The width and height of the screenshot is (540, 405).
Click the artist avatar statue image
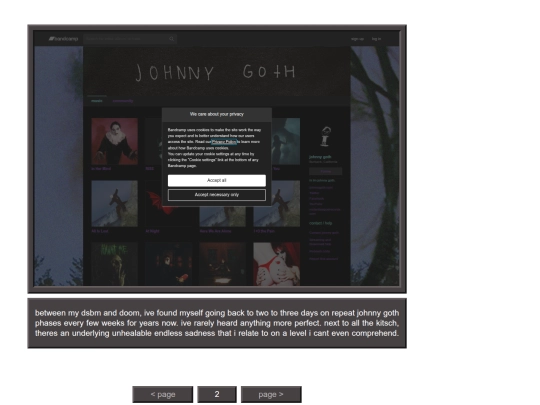pyautogui.click(x=325, y=136)
